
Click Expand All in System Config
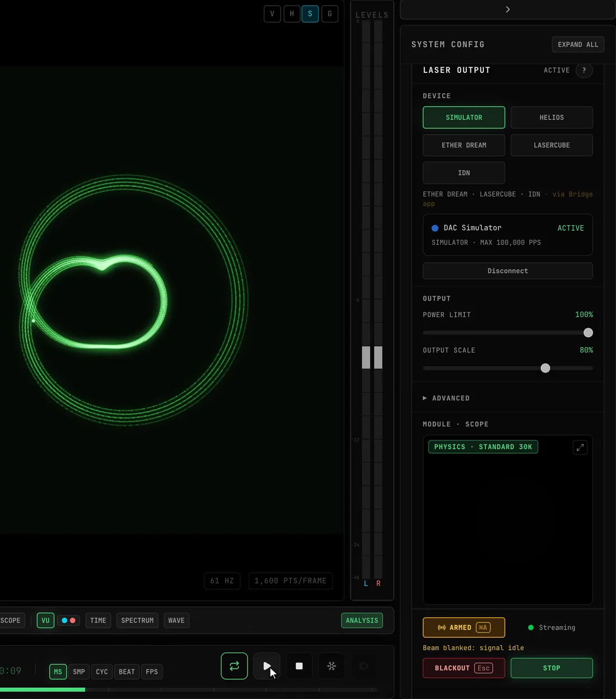click(x=578, y=45)
